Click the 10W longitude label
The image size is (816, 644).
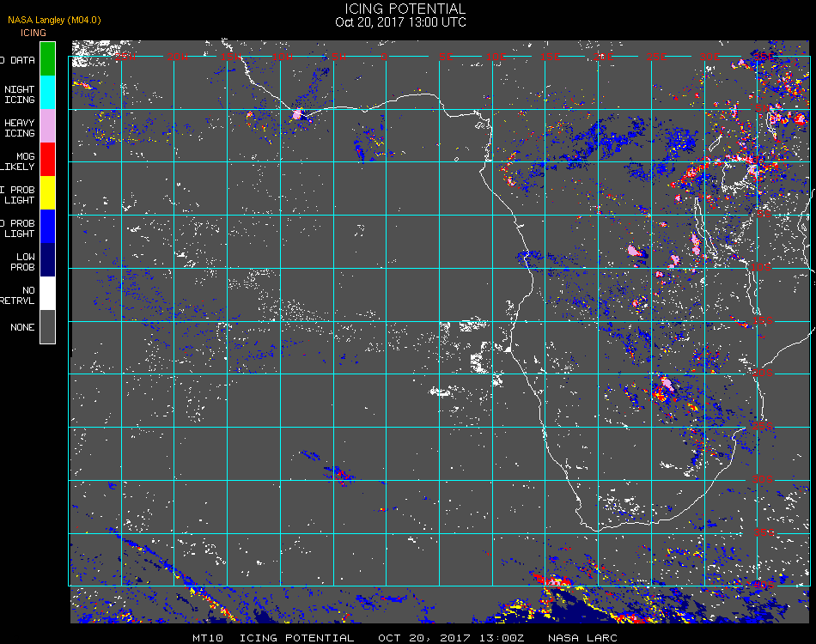[283, 57]
